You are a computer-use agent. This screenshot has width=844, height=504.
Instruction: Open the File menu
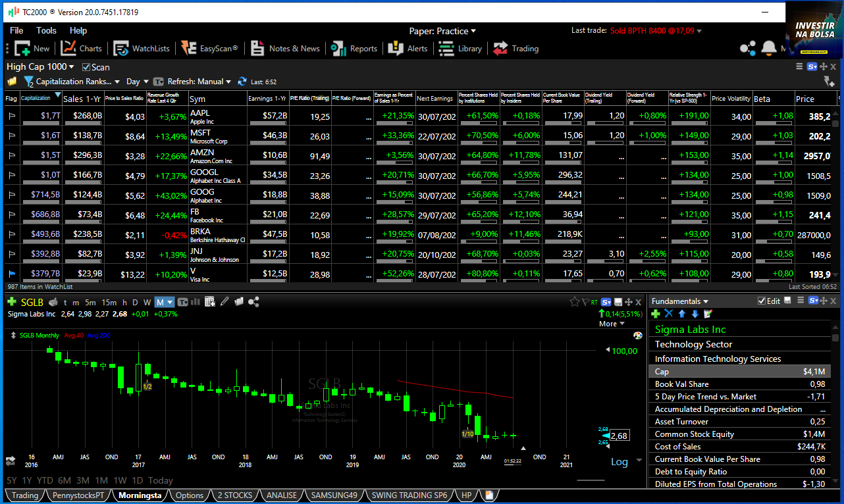point(16,30)
